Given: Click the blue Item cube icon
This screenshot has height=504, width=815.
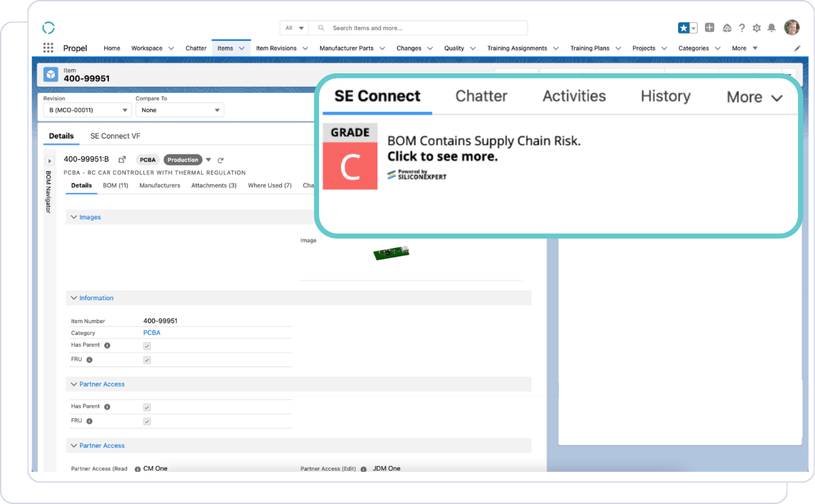Looking at the screenshot, I should (50, 75).
